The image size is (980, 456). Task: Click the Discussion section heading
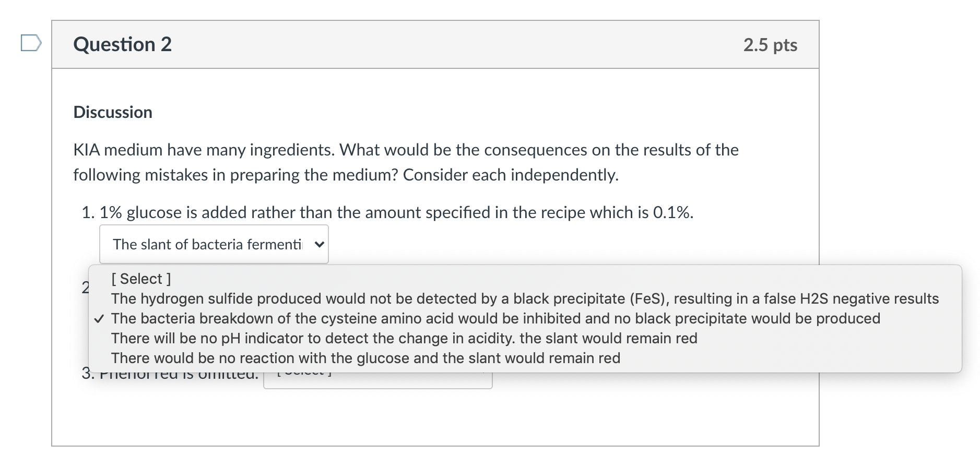(x=112, y=112)
